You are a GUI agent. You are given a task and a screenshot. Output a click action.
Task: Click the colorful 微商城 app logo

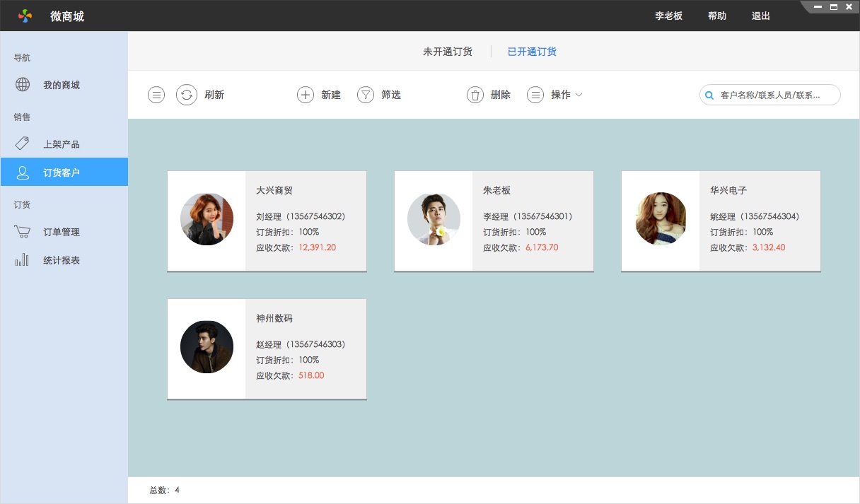pos(25,16)
